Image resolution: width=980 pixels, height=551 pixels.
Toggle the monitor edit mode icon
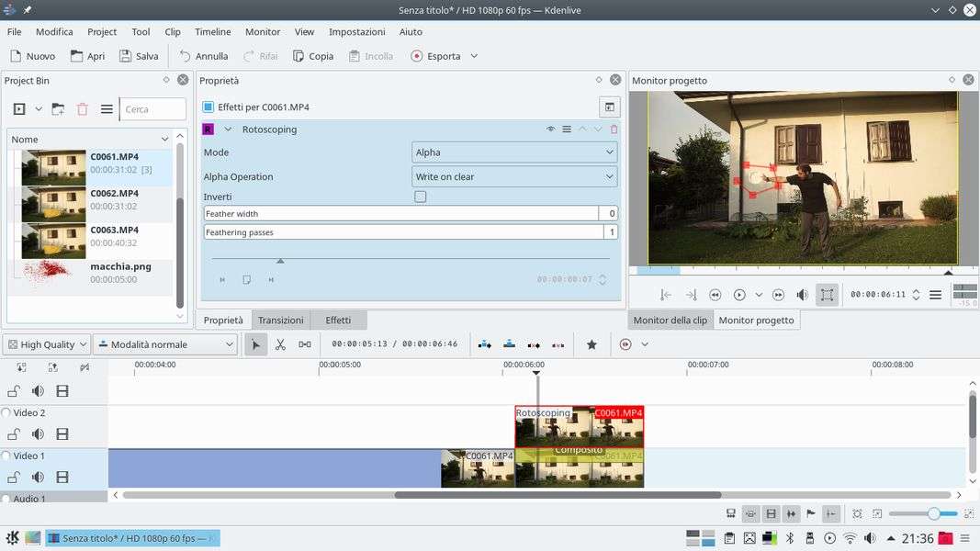[x=828, y=295]
